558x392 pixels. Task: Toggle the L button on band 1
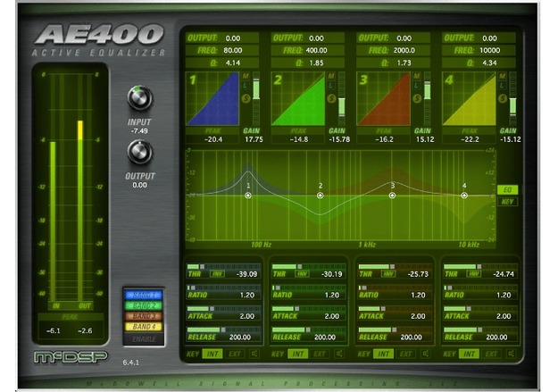pyautogui.click(x=246, y=86)
